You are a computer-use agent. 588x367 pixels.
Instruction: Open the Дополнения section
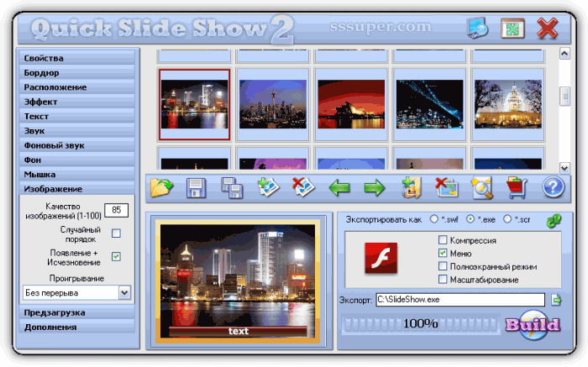[77, 328]
